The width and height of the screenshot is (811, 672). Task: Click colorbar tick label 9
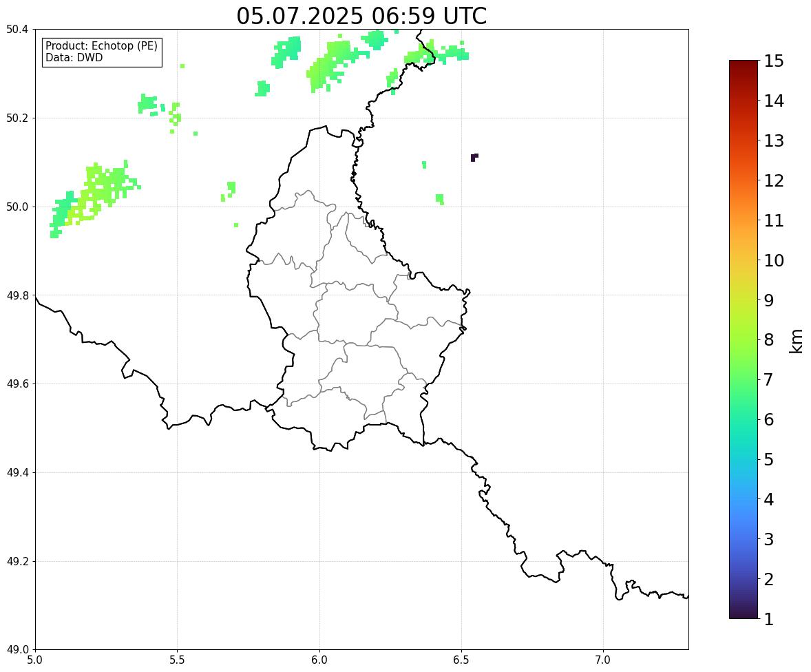[769, 300]
